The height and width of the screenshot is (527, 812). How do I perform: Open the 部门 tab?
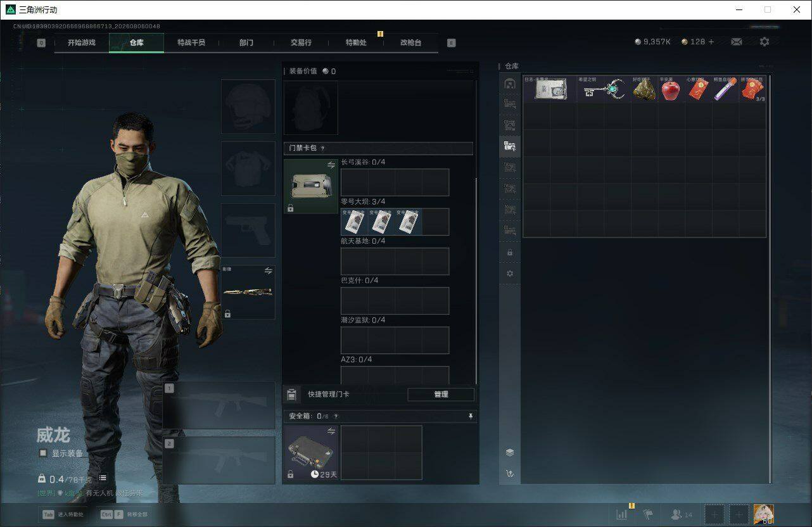[x=246, y=42]
